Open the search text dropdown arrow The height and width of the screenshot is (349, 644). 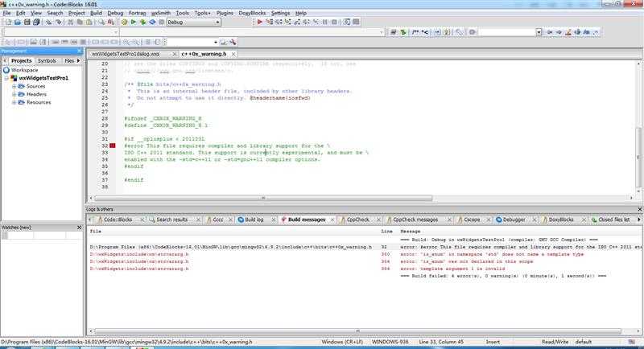tap(539, 32)
